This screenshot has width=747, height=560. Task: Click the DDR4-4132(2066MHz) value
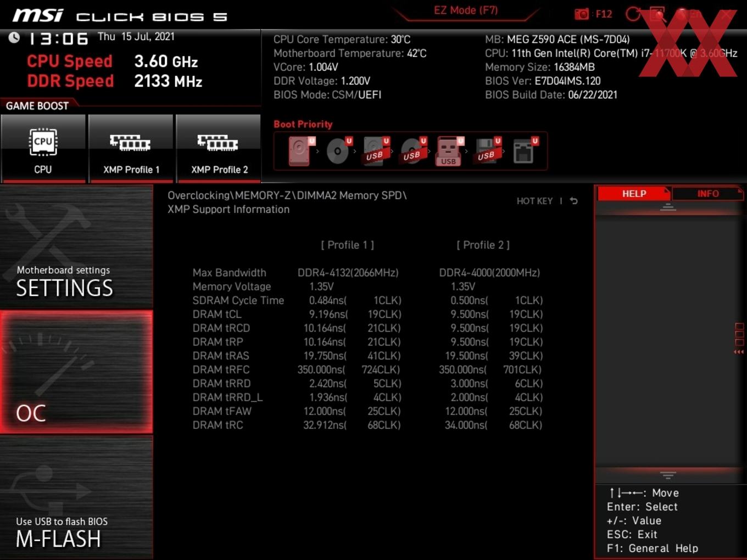(348, 273)
